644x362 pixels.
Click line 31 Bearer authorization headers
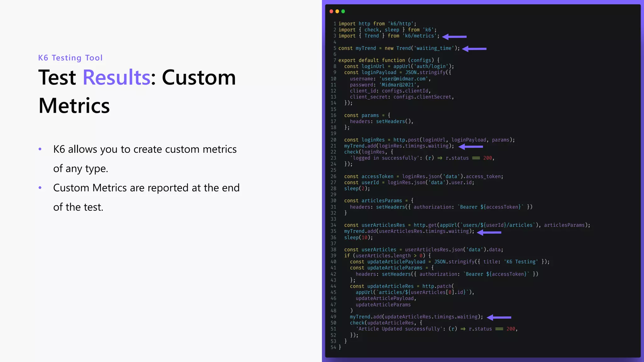(x=441, y=207)
